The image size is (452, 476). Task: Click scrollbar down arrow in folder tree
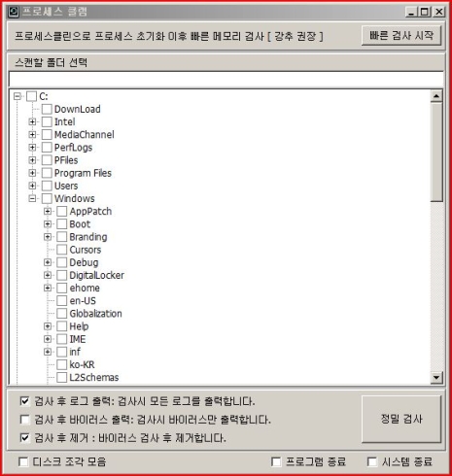pyautogui.click(x=436, y=377)
